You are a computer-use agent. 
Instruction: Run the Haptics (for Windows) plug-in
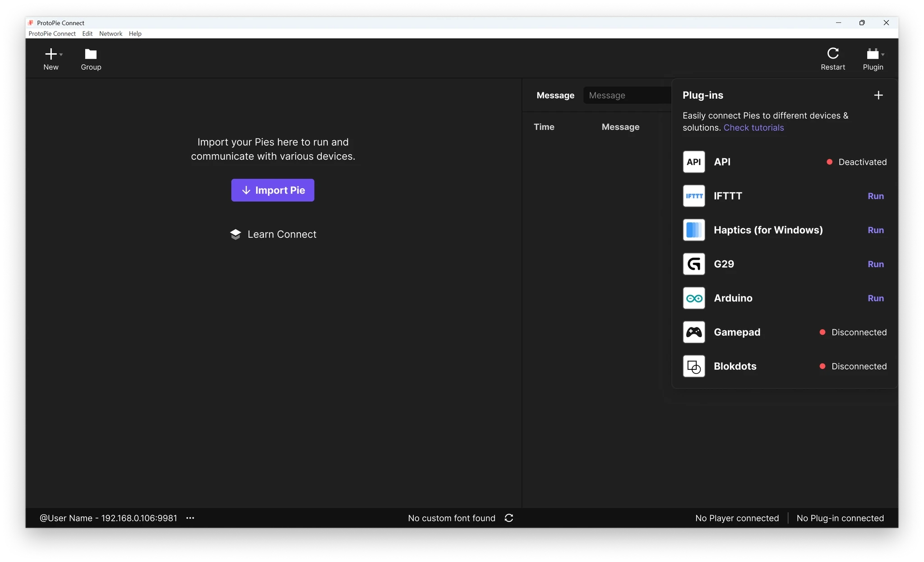pyautogui.click(x=876, y=230)
